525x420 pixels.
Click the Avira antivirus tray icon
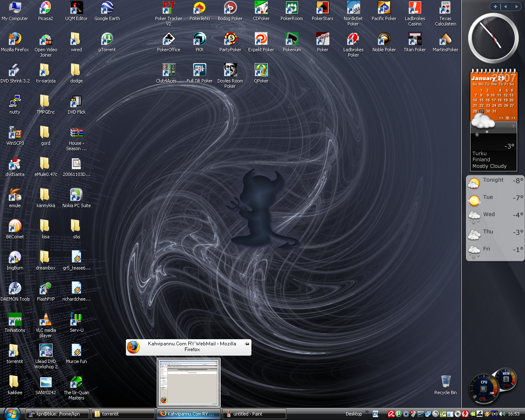pyautogui.click(x=391, y=414)
